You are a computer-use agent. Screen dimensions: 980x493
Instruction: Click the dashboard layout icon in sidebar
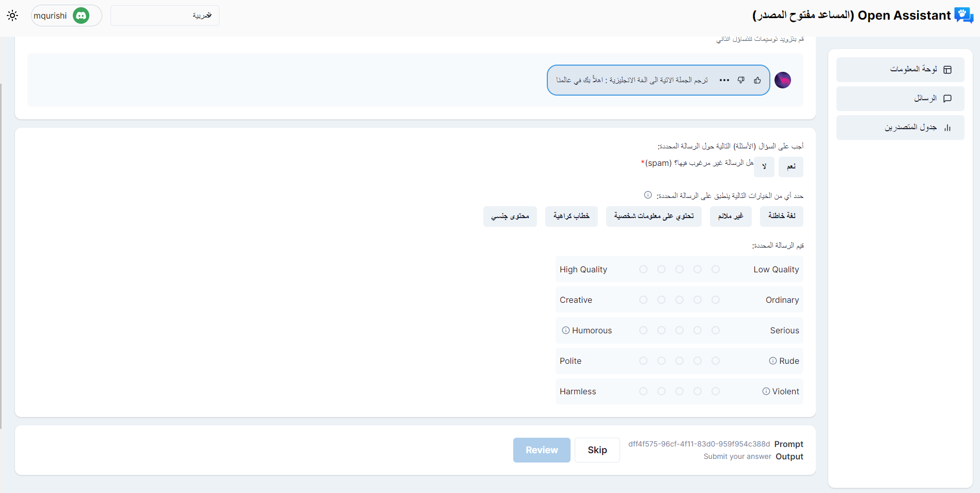point(947,70)
